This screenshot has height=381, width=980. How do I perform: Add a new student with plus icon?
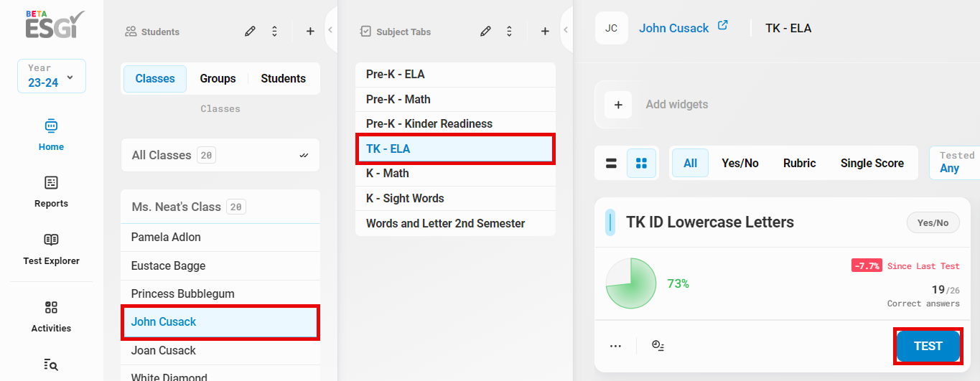[x=310, y=32]
